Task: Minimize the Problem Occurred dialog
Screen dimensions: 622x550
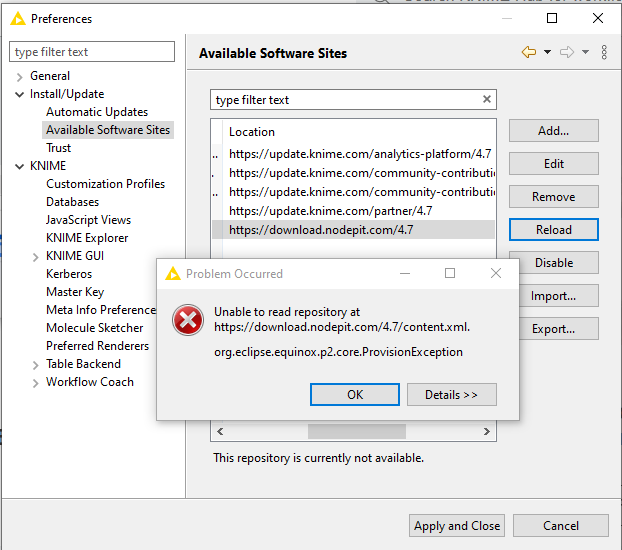Action: pos(405,273)
